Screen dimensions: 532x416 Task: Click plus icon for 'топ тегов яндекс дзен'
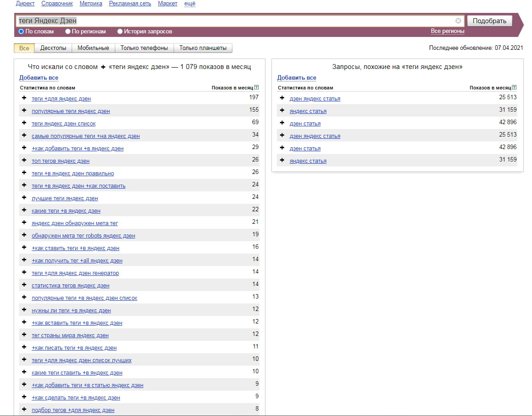(24, 160)
